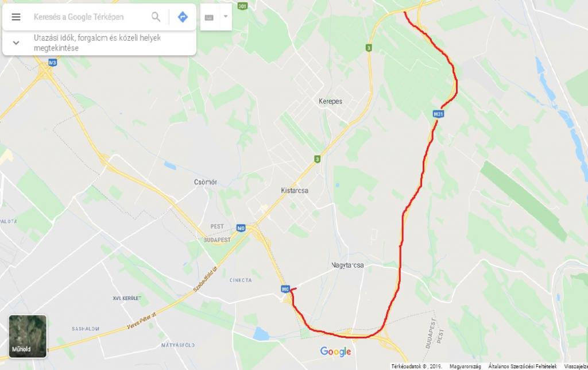Image resolution: width=588 pixels, height=370 pixels.
Task: Click the Google logo on map
Action: pos(335,352)
